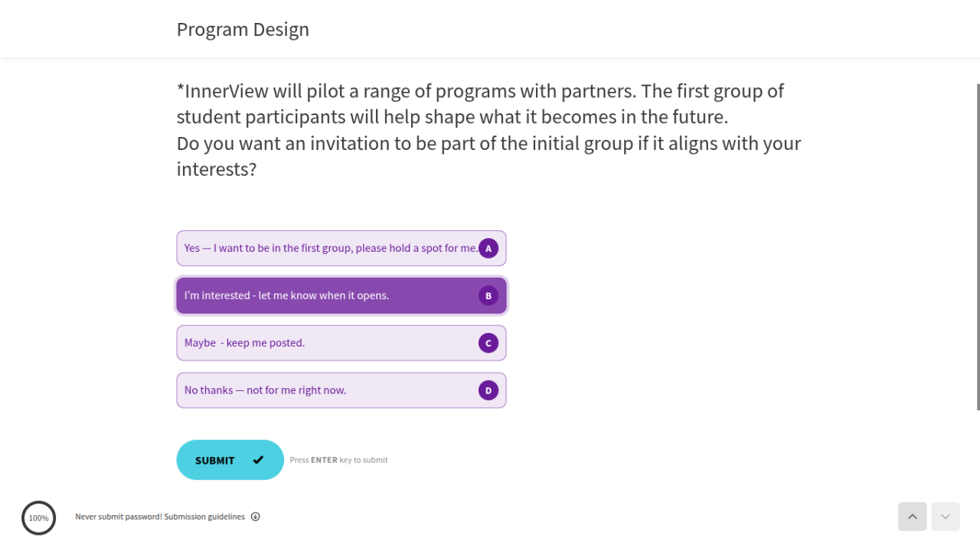Go to previous question with up chevron

click(913, 517)
